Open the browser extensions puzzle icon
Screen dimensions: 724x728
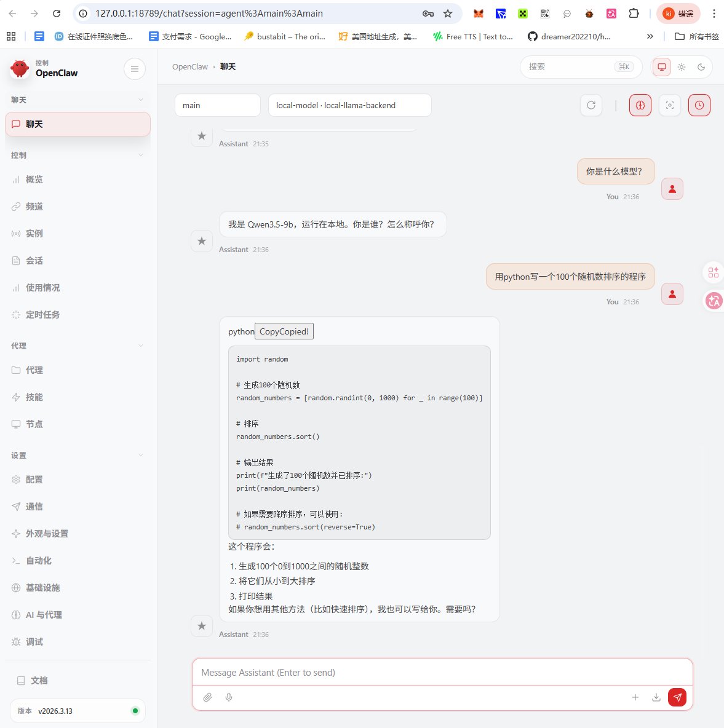(634, 14)
